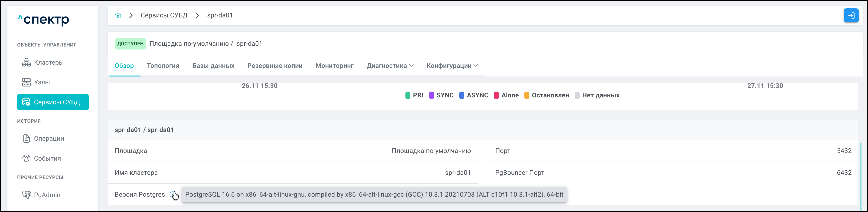Click the spektr logo
Viewport: 868px width, 212px height.
pos(43,20)
